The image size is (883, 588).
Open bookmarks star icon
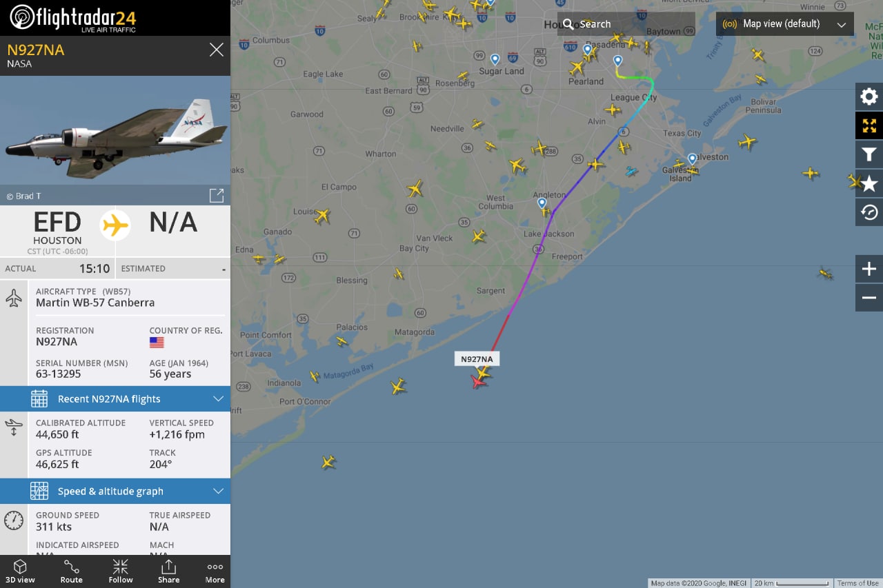tap(869, 183)
